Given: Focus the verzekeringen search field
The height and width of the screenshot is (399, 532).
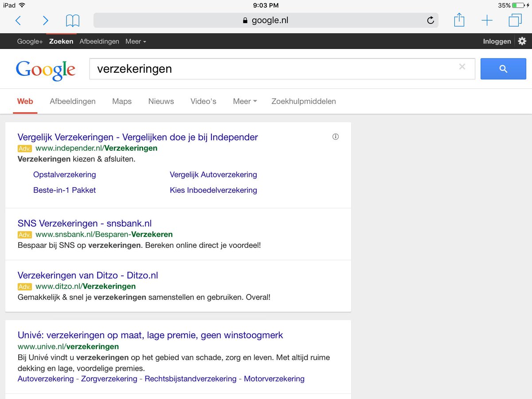Looking at the screenshot, I should click(x=282, y=69).
